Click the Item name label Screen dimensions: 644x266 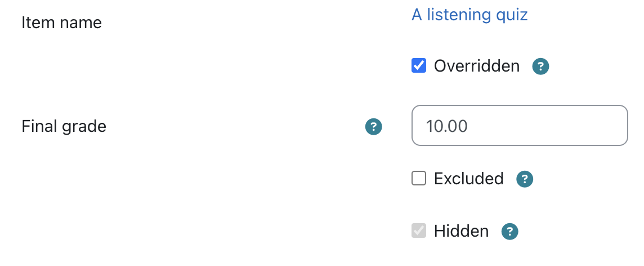point(61,23)
